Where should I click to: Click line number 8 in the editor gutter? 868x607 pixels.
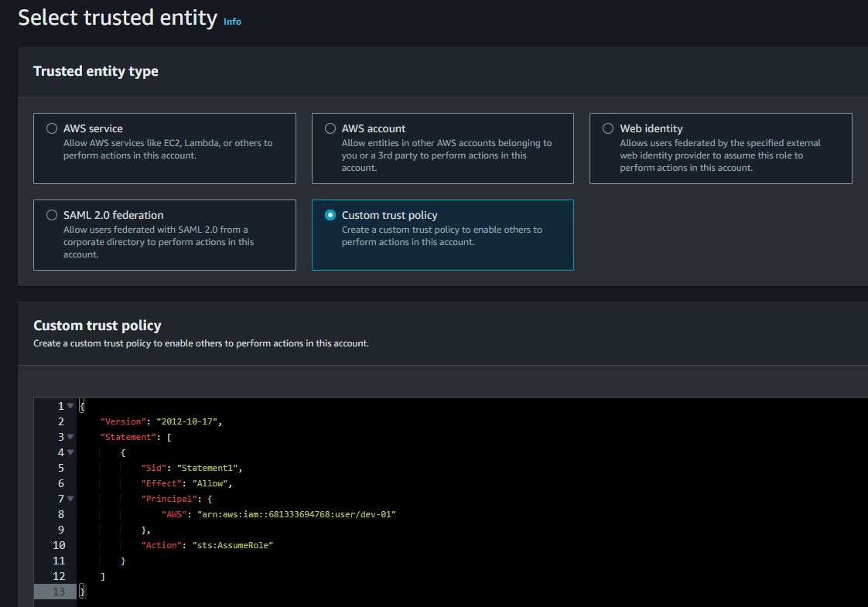pyautogui.click(x=60, y=514)
